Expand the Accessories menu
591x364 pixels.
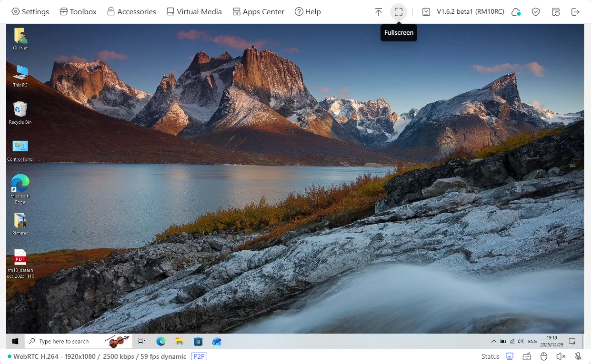click(131, 11)
